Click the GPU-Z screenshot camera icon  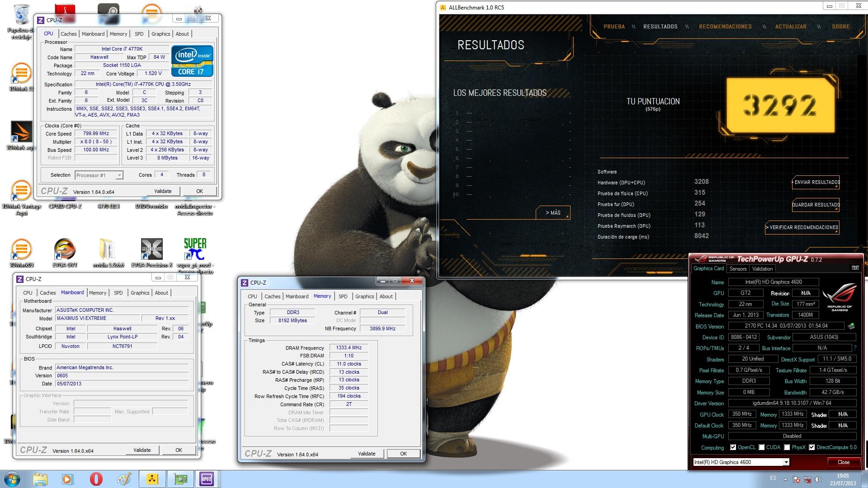pos(855,268)
